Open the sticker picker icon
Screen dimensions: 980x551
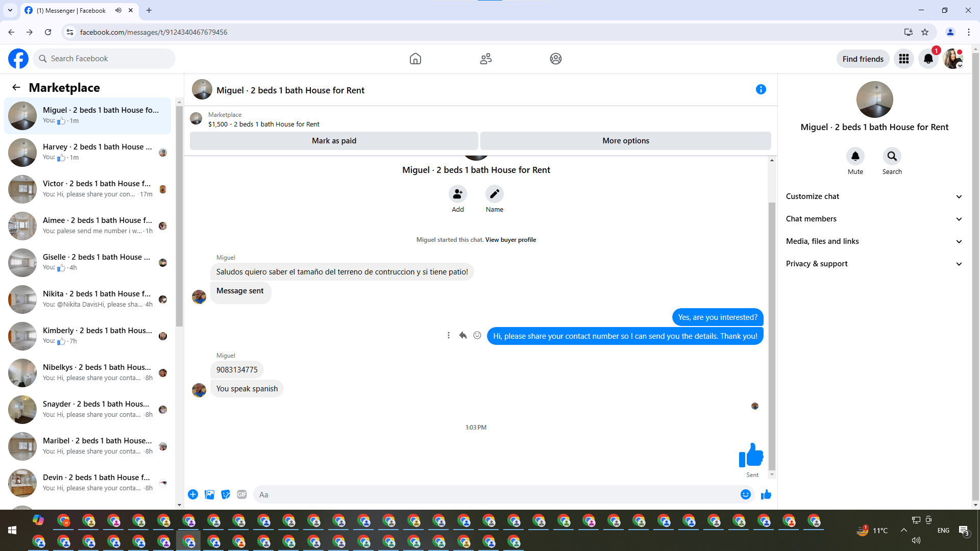tap(226, 494)
